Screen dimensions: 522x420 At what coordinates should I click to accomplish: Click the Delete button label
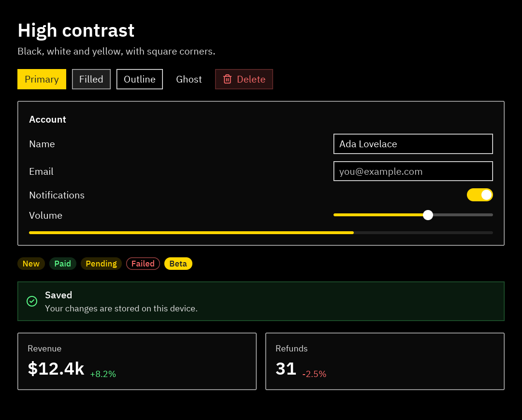tap(251, 79)
